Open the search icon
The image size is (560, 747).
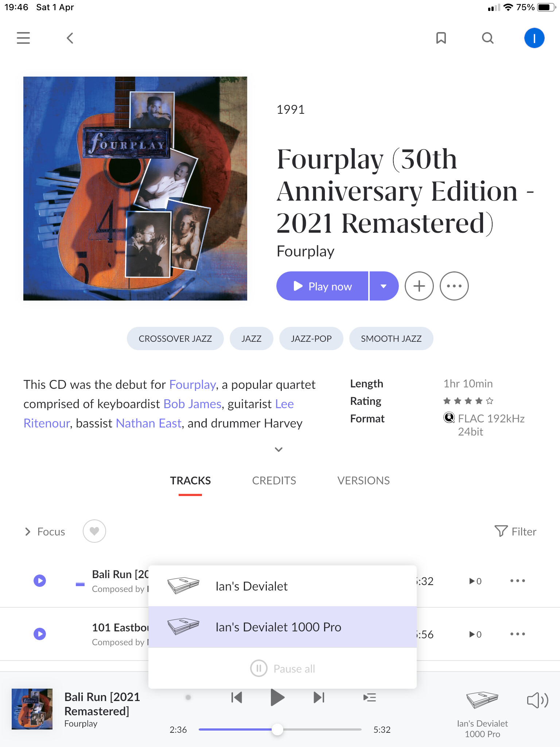pos(488,38)
